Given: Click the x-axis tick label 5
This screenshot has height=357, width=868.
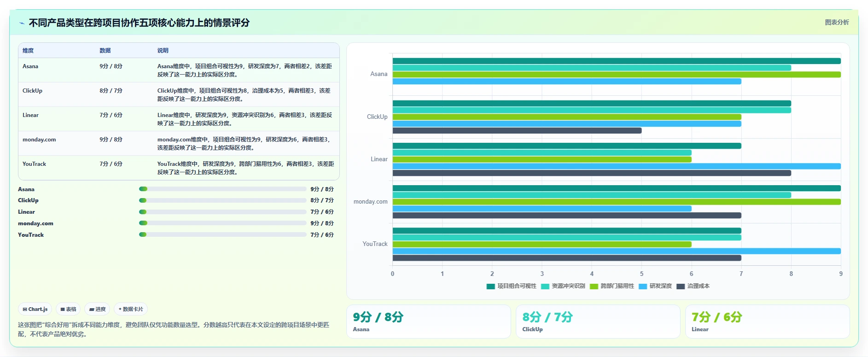Looking at the screenshot, I should (x=641, y=274).
